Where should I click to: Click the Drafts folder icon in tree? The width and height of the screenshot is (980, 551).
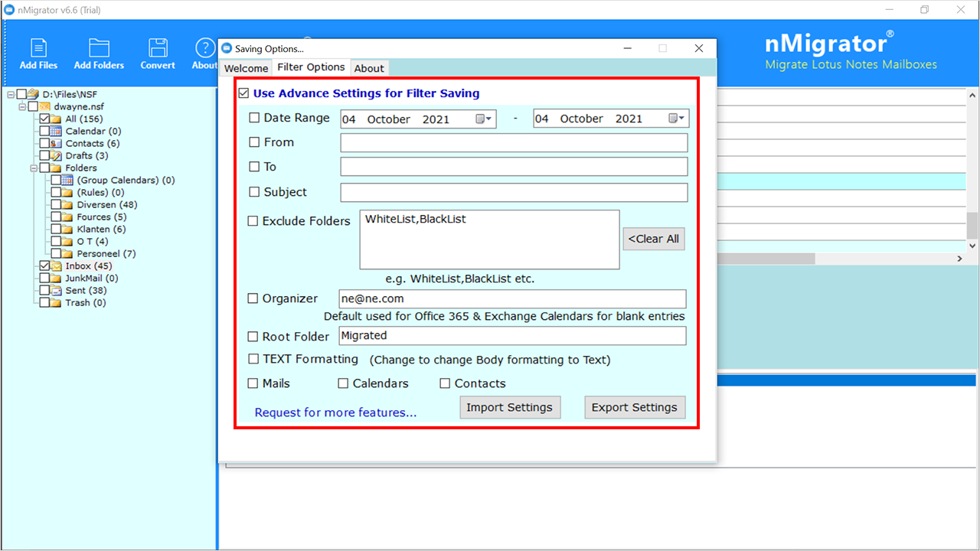pyautogui.click(x=56, y=155)
